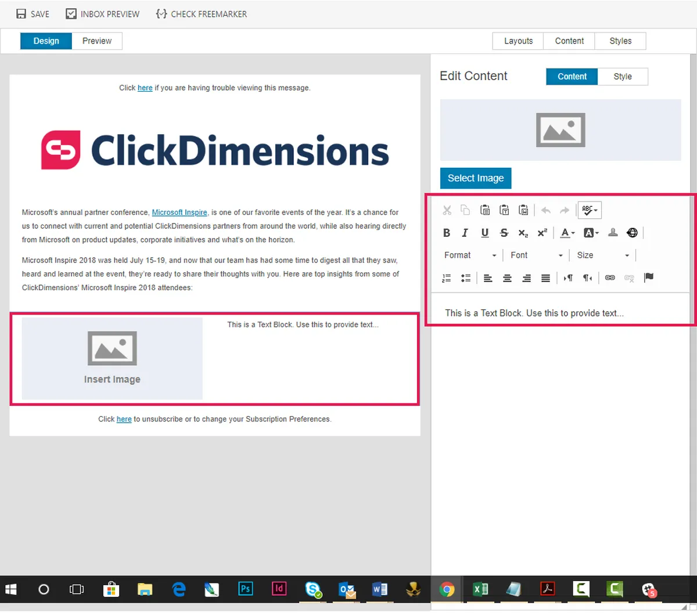This screenshot has width=697, height=616.
Task: Click the Undo arrow icon
Action: click(545, 210)
